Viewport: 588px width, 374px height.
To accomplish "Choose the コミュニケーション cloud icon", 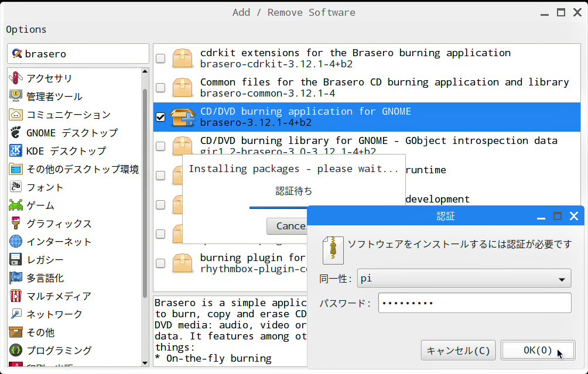I will click(x=16, y=114).
